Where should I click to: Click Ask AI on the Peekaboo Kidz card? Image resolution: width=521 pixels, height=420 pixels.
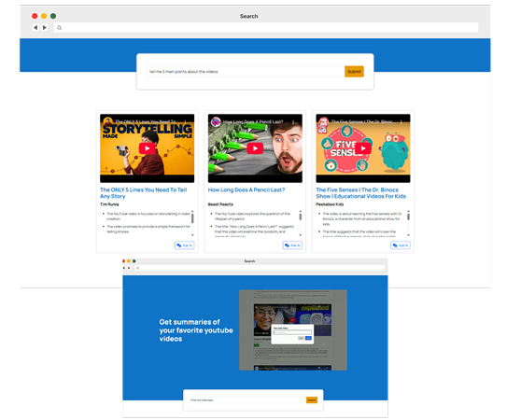(401, 245)
